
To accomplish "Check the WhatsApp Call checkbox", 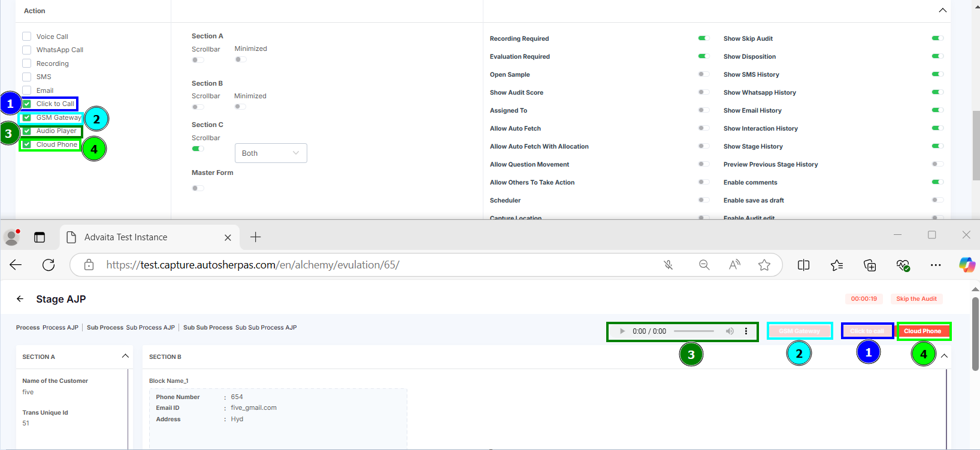I will coord(26,50).
